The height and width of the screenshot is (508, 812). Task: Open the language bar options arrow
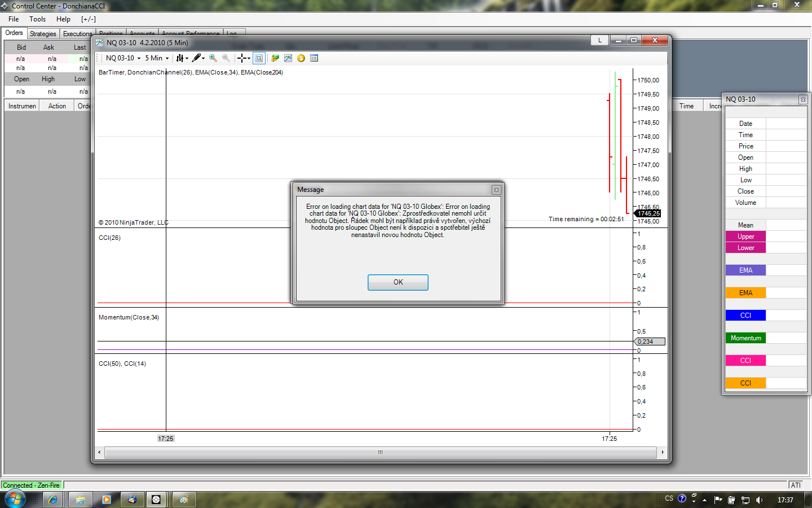tap(694, 501)
